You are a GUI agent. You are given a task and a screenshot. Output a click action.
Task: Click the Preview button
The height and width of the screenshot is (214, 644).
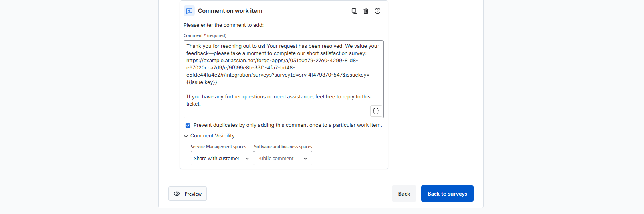(188, 194)
